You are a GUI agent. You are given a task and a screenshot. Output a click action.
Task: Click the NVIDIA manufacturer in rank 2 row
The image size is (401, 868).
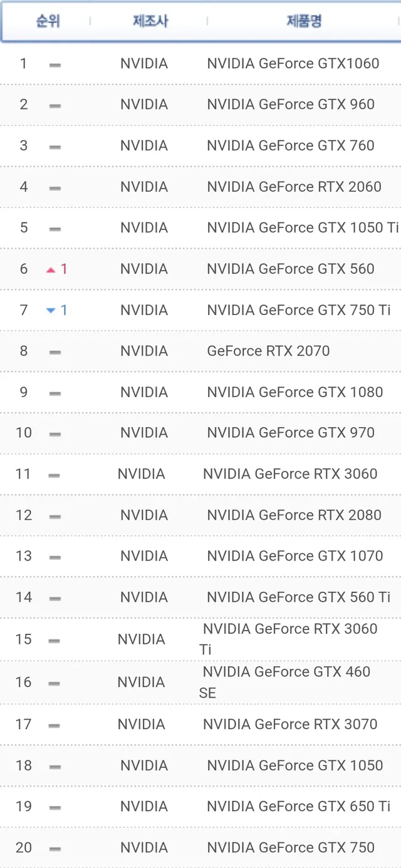144,105
